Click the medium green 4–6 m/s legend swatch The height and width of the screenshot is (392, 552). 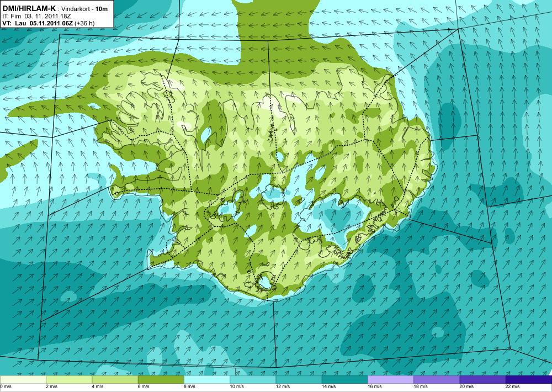click(x=115, y=380)
